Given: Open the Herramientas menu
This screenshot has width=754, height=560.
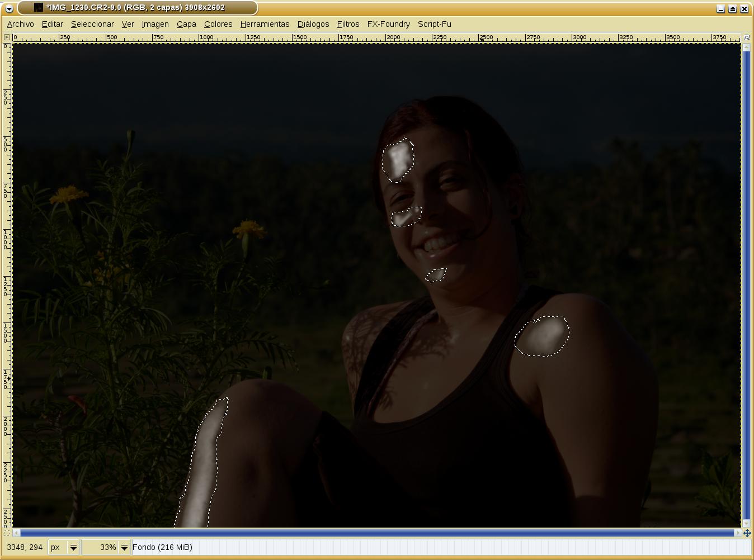Looking at the screenshot, I should (x=265, y=24).
